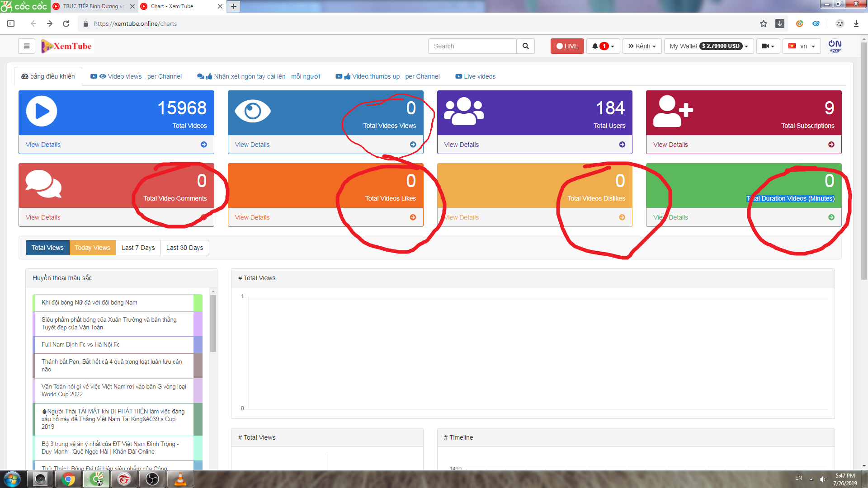Select the Today Views filter button
The width and height of the screenshot is (868, 488).
[x=92, y=248]
